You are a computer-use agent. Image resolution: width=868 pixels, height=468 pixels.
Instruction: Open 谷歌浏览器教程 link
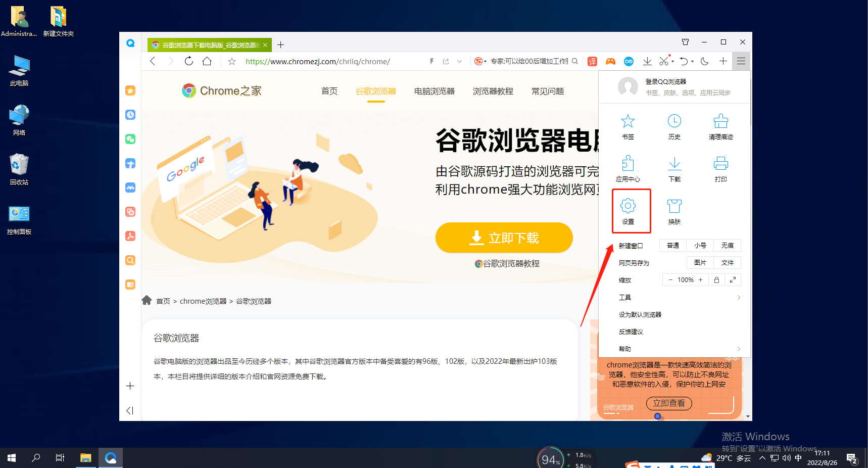point(507,263)
